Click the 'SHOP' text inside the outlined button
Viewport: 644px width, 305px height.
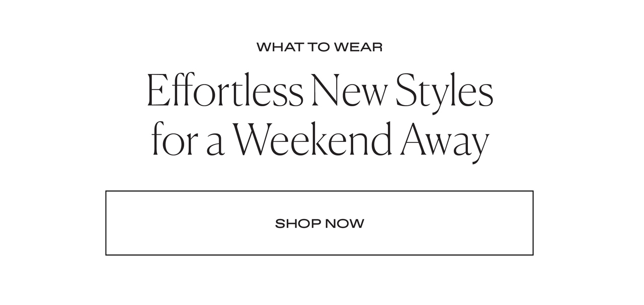297,224
